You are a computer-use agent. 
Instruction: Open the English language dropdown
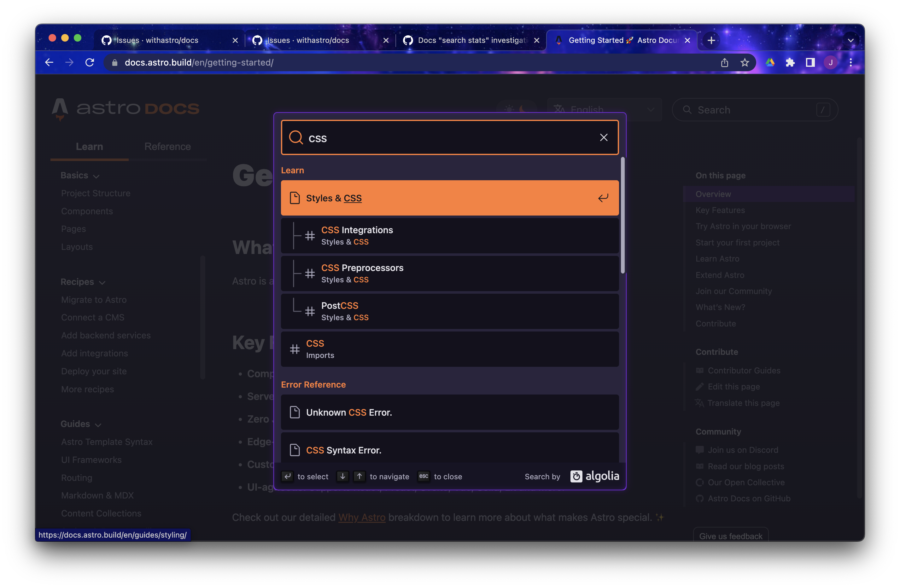(604, 110)
